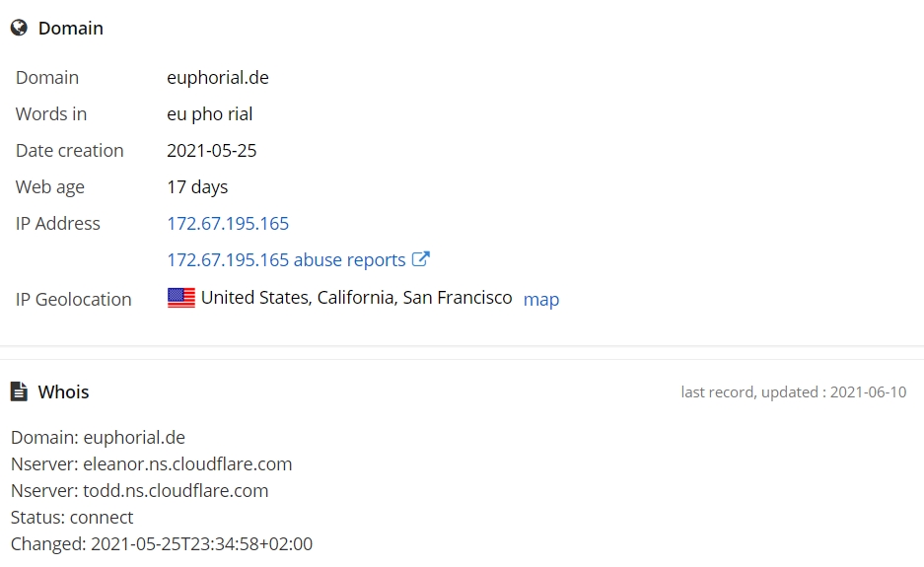Viewport: 924px width, 567px height.
Task: Click the todd.ns.cloudflare.com nameserver line
Action: (x=139, y=490)
